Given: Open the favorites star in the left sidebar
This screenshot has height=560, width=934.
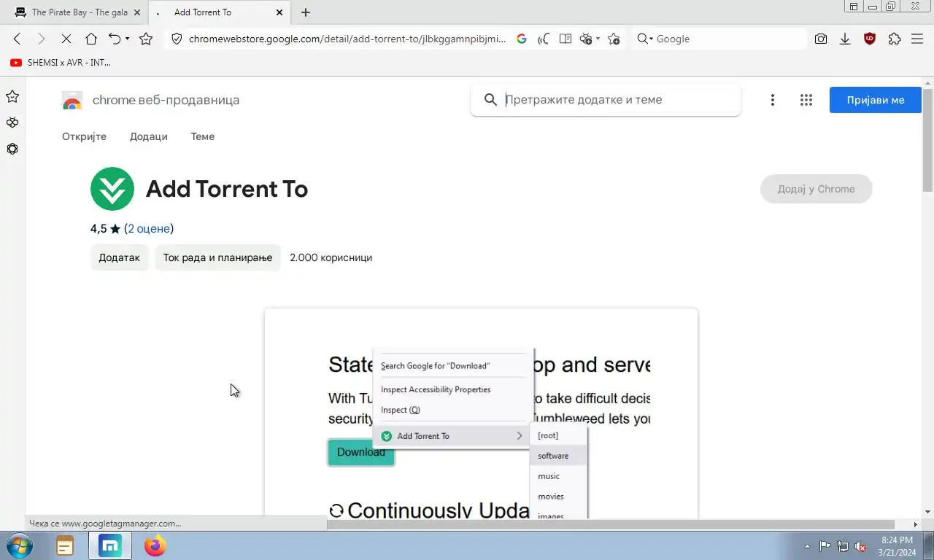Looking at the screenshot, I should point(12,96).
